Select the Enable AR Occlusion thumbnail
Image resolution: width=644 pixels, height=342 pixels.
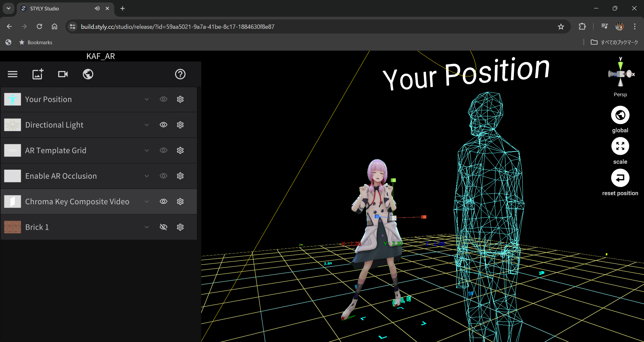12,176
